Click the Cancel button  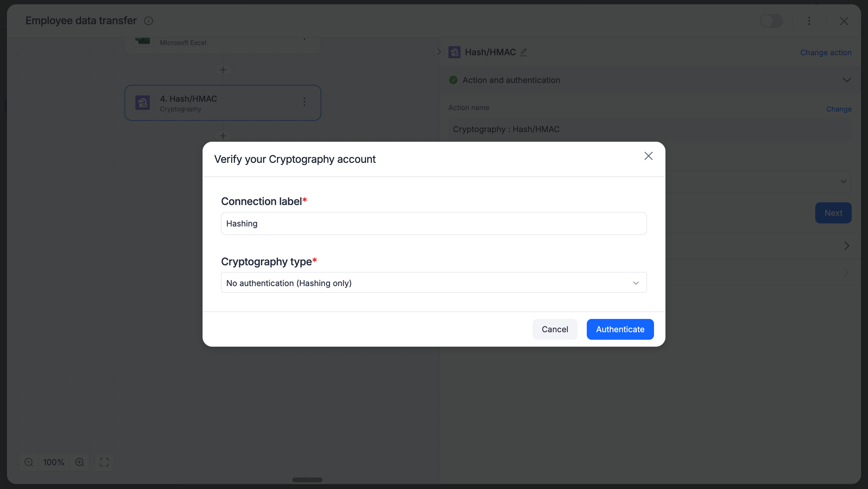[555, 330]
